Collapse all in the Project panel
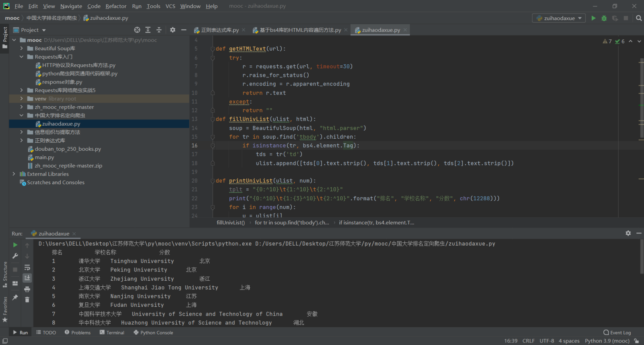The image size is (644, 345). (x=159, y=30)
